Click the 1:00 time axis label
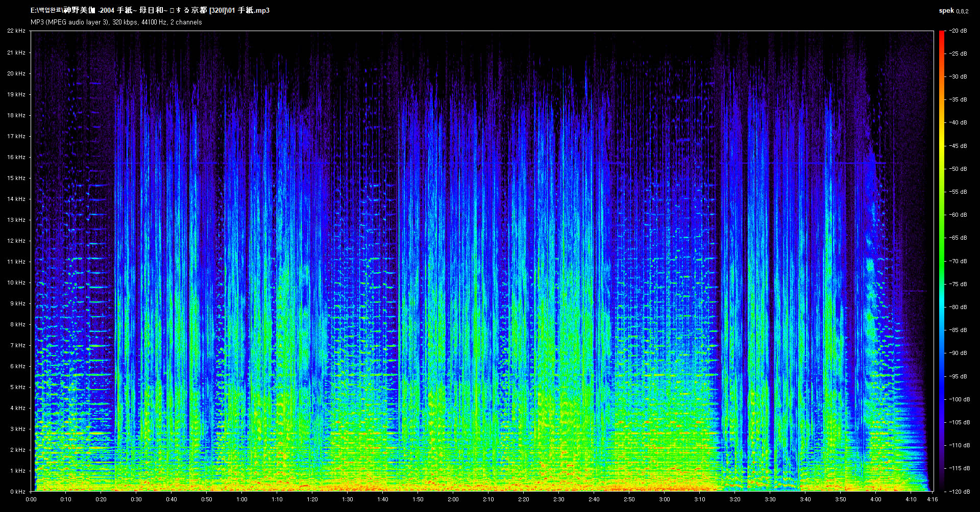The image size is (980, 512). (x=242, y=499)
